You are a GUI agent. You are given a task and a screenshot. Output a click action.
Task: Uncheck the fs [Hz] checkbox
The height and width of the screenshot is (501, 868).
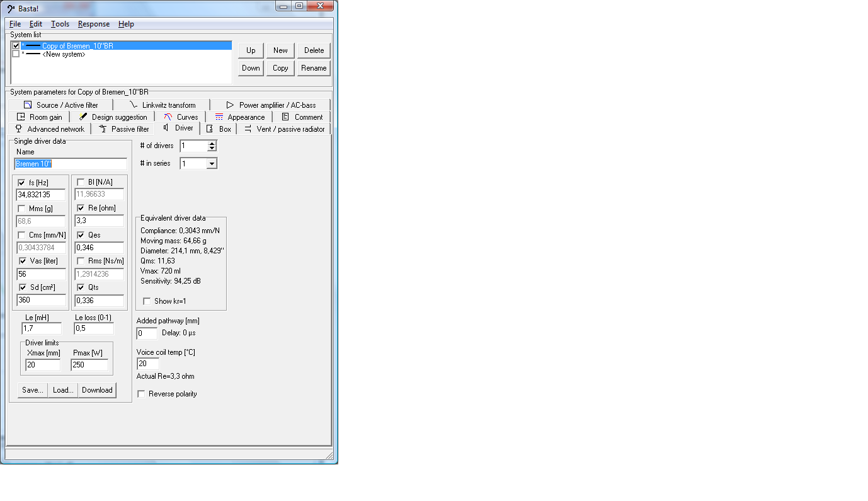22,183
